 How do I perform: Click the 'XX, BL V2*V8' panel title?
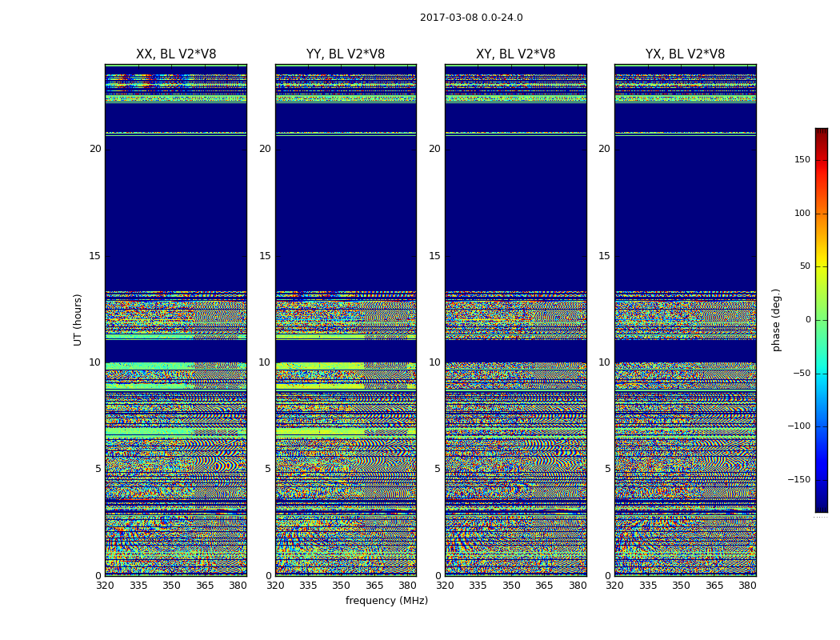tap(176, 54)
